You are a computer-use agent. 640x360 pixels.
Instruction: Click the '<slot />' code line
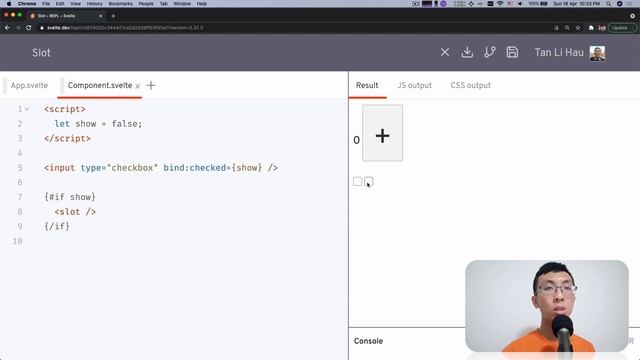click(x=75, y=212)
